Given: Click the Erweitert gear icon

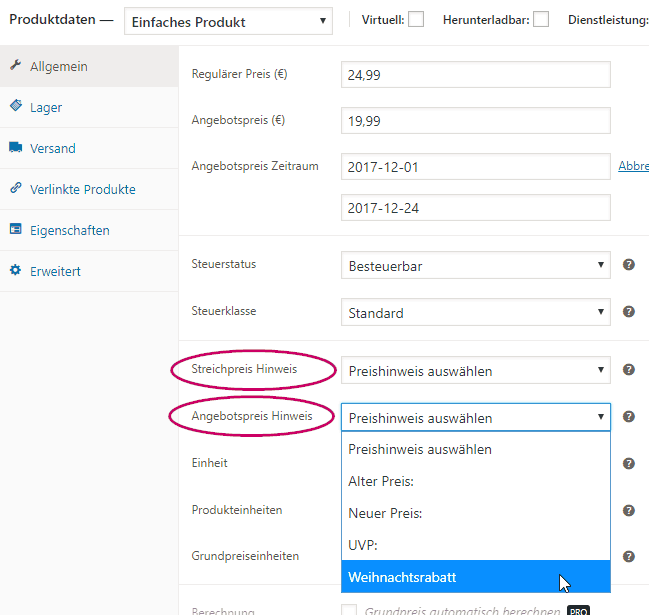Looking at the screenshot, I should [16, 270].
